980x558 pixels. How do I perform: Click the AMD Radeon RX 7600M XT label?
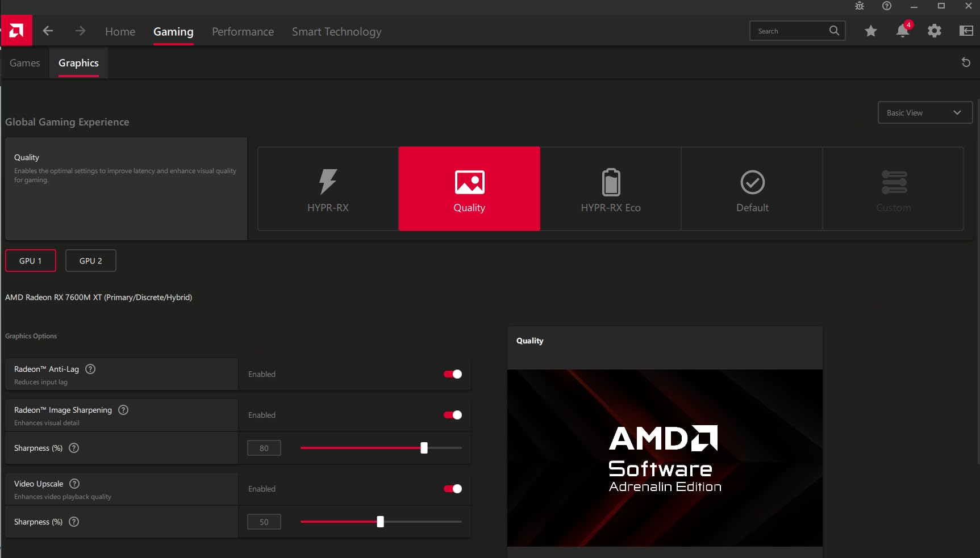tap(99, 297)
